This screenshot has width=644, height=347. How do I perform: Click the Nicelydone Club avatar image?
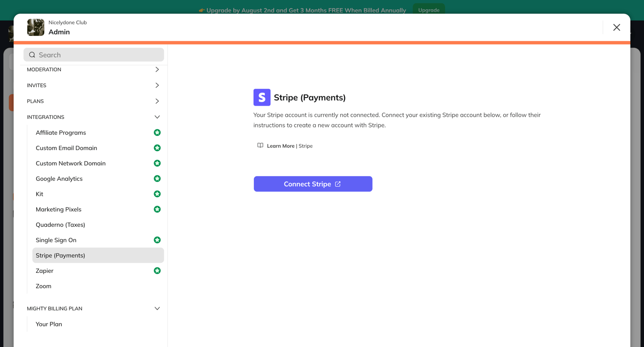coord(36,27)
